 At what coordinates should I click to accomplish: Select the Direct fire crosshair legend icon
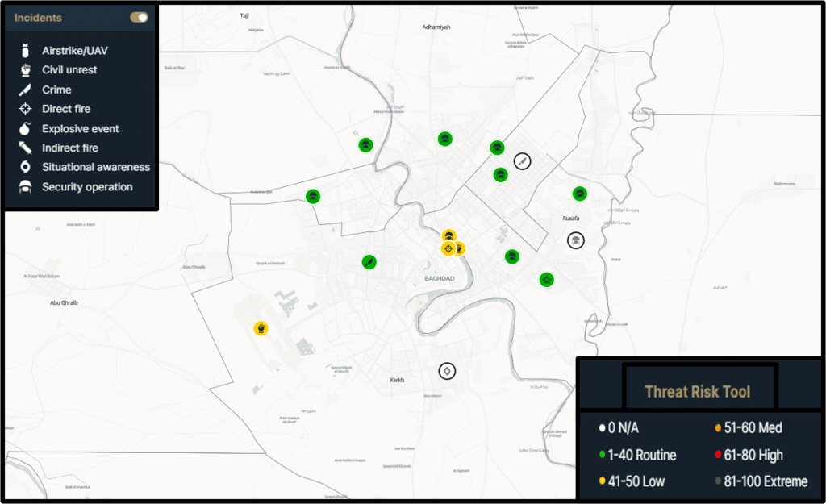coord(25,109)
